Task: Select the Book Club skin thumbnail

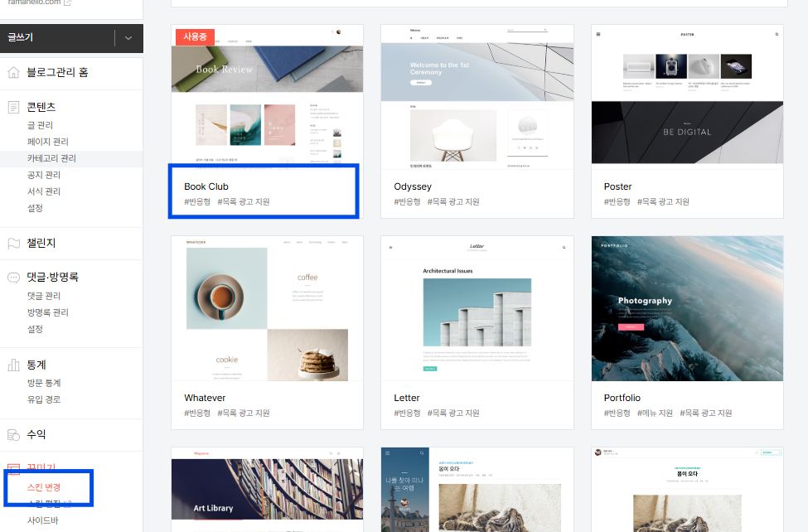Action: [x=267, y=97]
